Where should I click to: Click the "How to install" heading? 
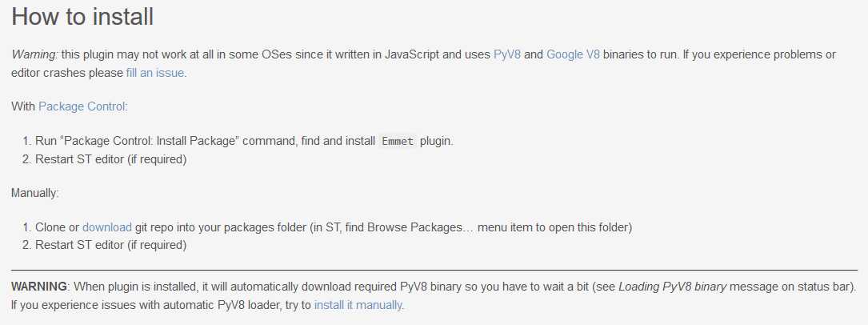pyautogui.click(x=82, y=16)
